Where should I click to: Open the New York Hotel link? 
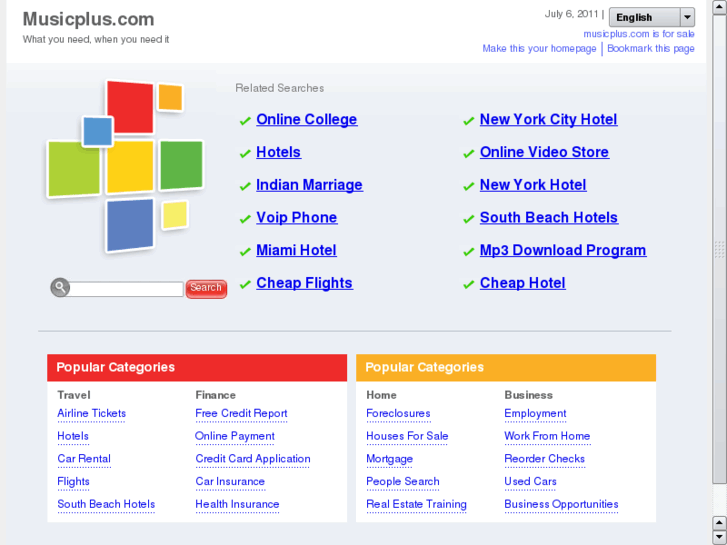(x=533, y=185)
